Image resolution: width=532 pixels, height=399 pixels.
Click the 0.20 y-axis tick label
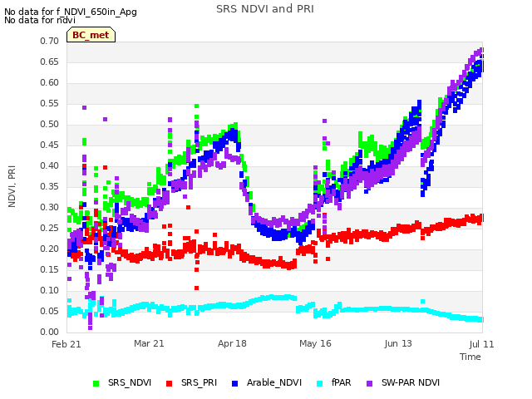pyautogui.click(x=50, y=249)
